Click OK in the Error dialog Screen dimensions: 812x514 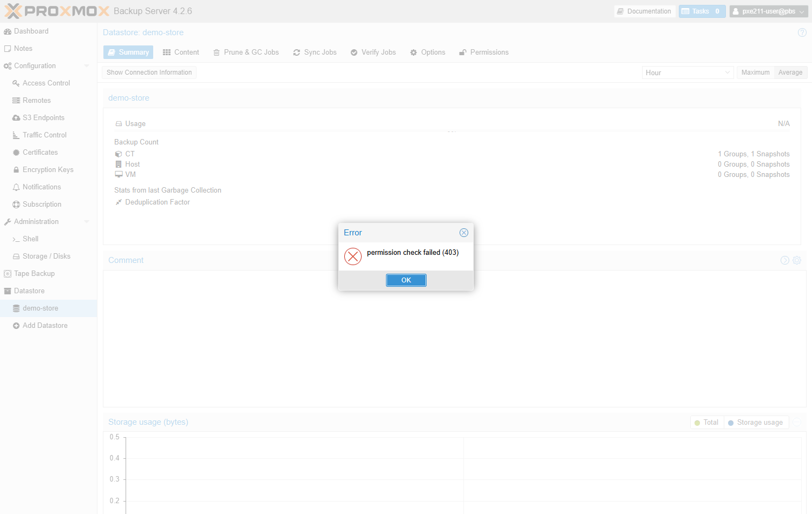[x=406, y=280]
